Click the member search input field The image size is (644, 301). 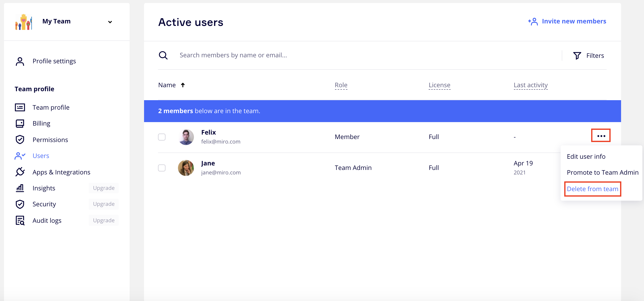pos(350,55)
